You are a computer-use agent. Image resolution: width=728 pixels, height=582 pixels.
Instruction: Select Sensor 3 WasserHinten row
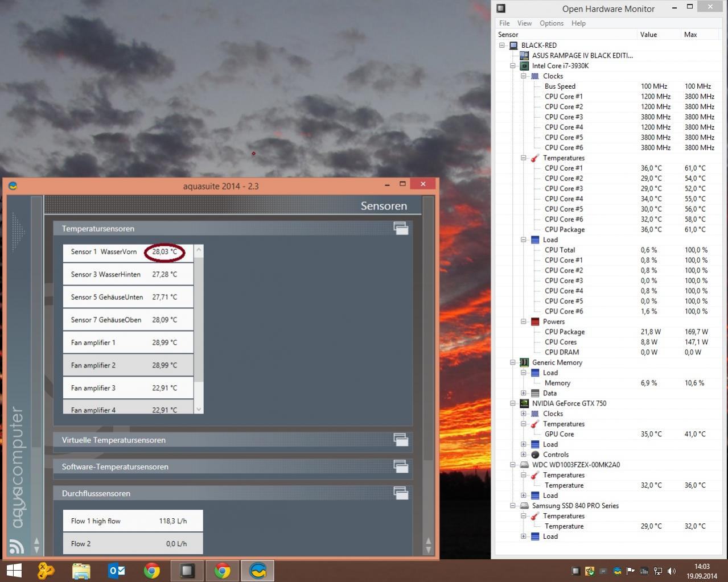(128, 274)
